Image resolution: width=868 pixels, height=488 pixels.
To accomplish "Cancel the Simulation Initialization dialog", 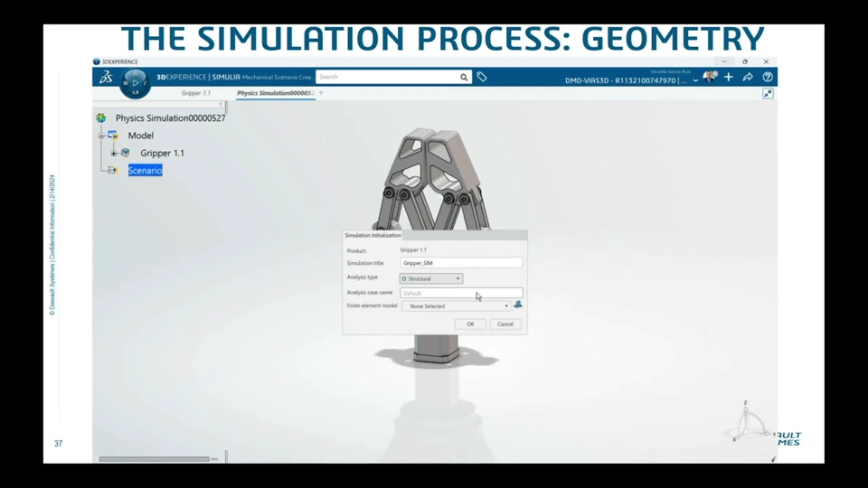I will pyautogui.click(x=505, y=324).
